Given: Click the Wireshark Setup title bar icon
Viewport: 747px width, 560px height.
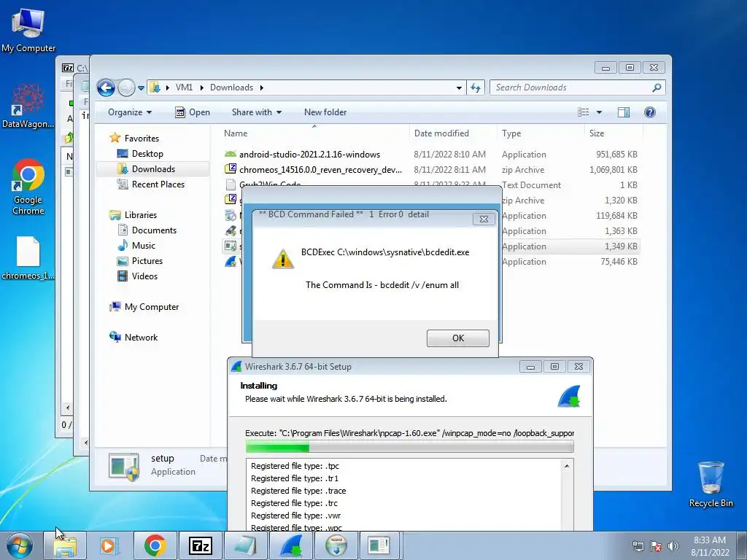Looking at the screenshot, I should click(x=236, y=367).
